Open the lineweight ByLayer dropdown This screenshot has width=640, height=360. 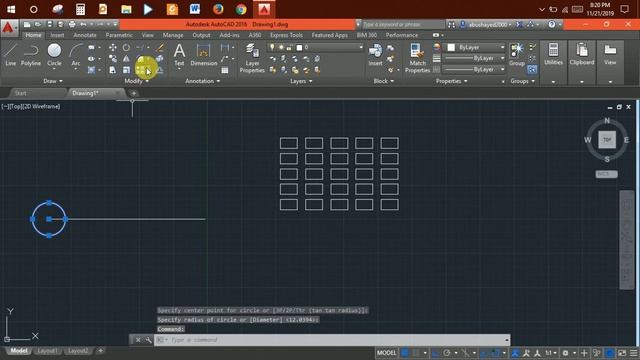474,58
